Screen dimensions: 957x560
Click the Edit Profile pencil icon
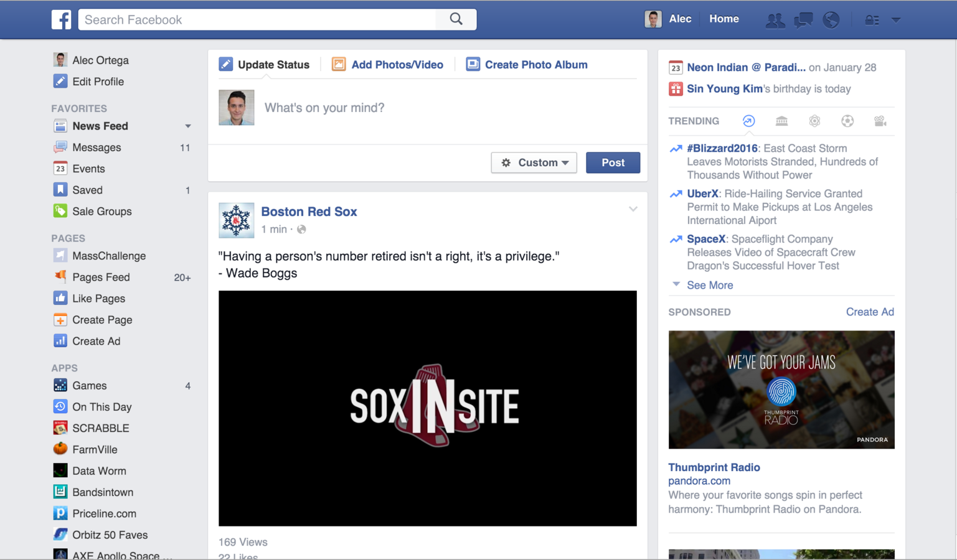(x=60, y=82)
